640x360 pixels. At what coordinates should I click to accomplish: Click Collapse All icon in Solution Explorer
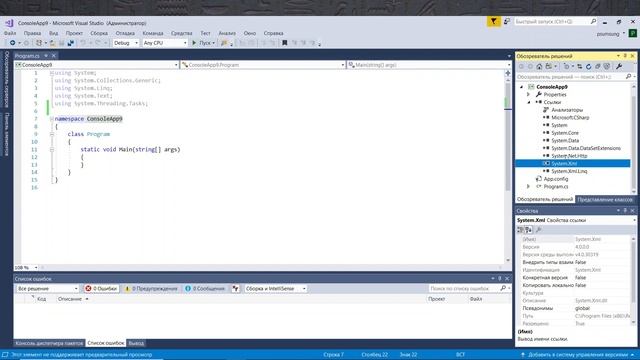[598, 67]
